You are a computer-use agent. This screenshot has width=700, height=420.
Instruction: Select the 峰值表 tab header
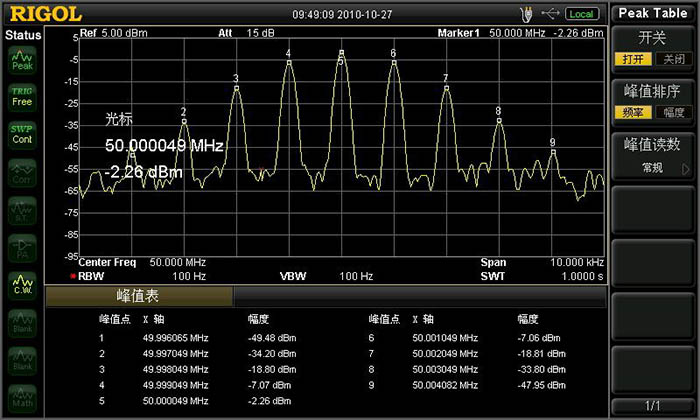(139, 297)
